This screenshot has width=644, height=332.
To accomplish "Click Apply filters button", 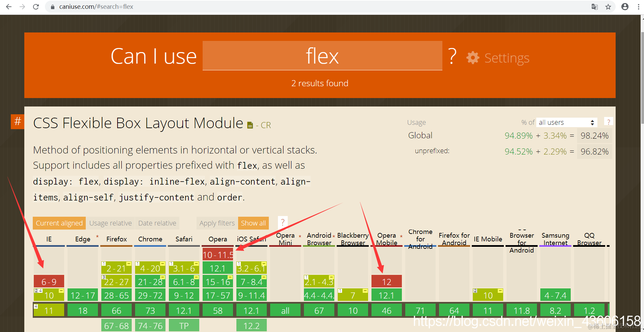I will click(x=217, y=223).
